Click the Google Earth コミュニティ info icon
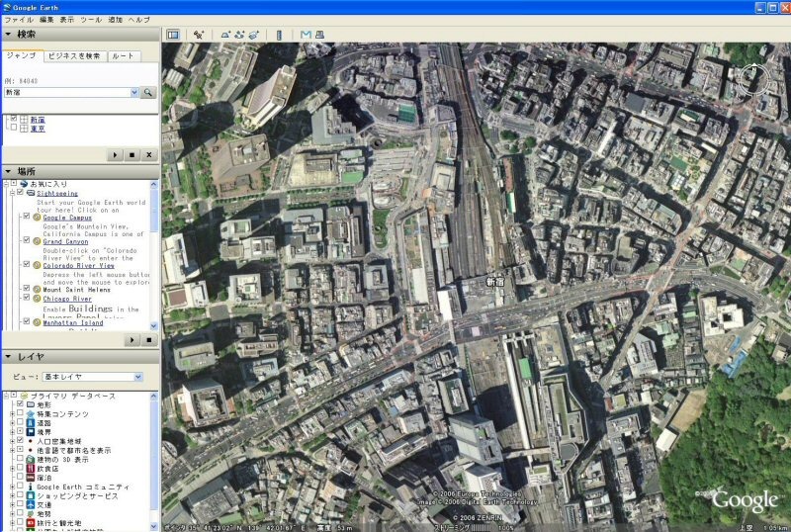The height and width of the screenshot is (532, 791). tap(31, 487)
